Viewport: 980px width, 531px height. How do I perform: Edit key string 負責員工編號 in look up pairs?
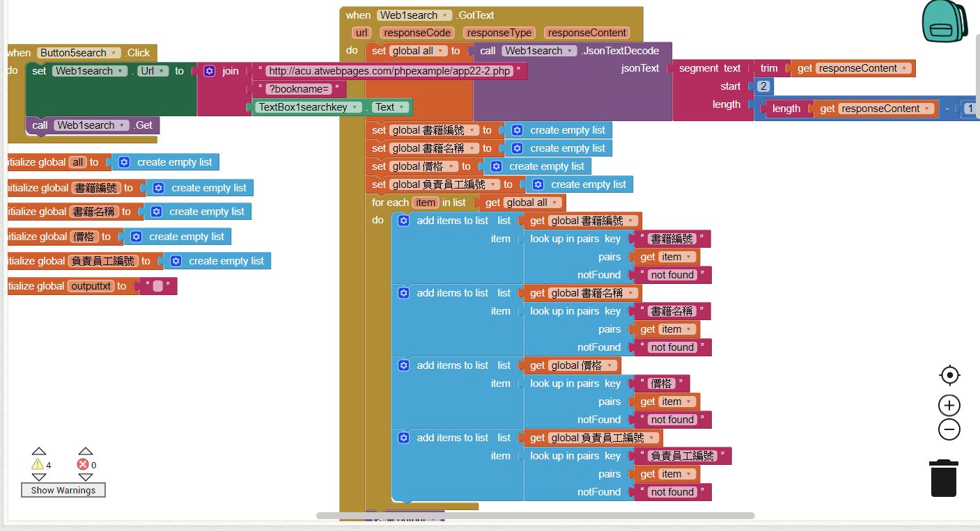[x=683, y=456]
